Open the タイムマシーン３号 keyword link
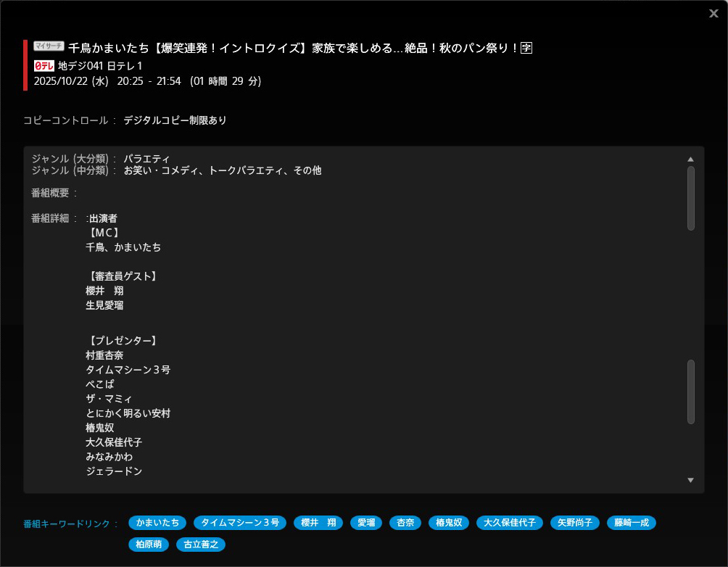Screen dimensions: 728x567 (x=239, y=523)
